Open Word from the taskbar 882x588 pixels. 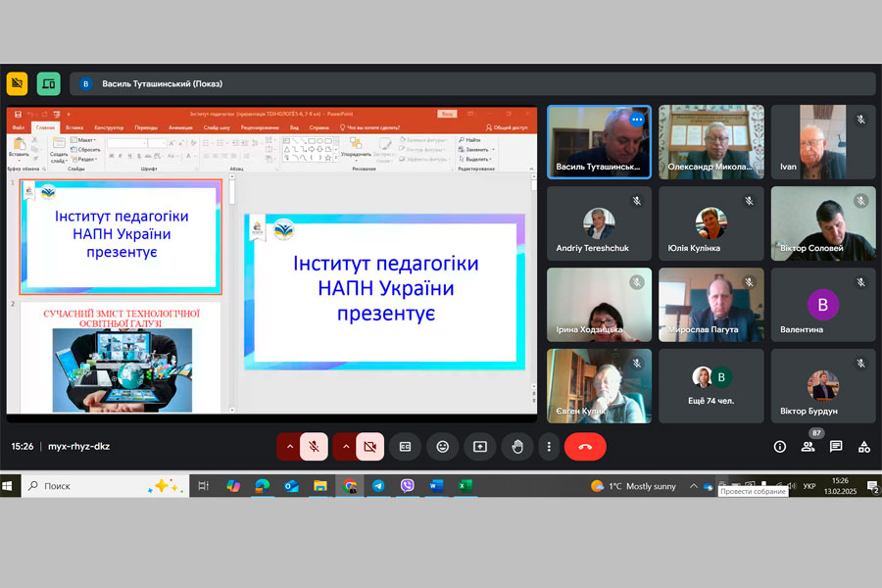pyautogui.click(x=436, y=486)
